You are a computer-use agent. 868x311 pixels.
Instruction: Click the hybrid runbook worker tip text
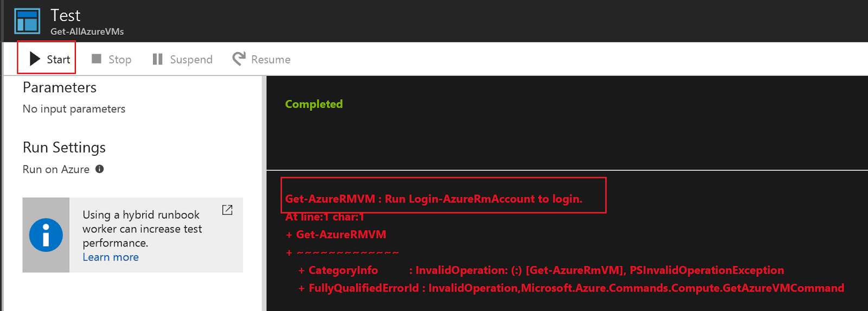click(x=142, y=229)
